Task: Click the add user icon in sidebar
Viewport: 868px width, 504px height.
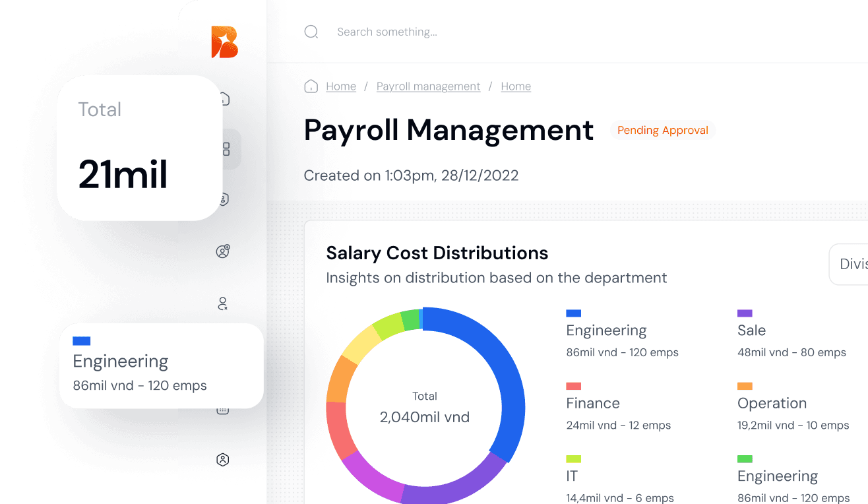Action: point(223,251)
